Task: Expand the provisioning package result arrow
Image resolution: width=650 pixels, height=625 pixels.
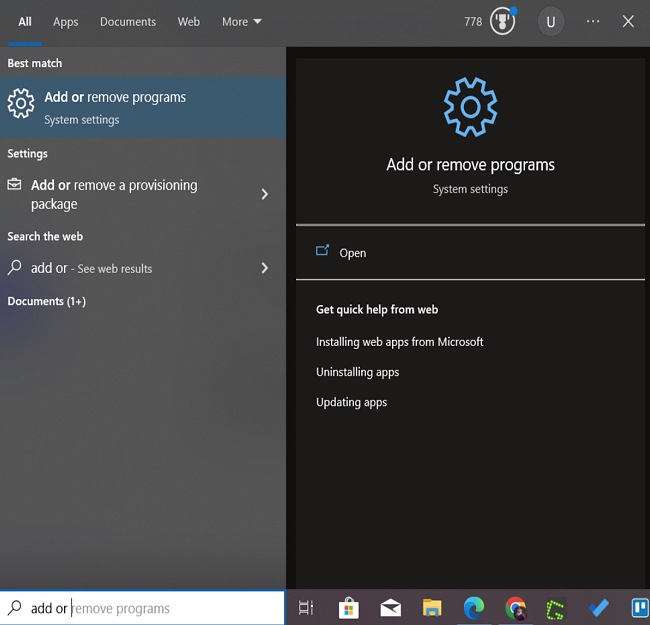Action: pyautogui.click(x=264, y=194)
